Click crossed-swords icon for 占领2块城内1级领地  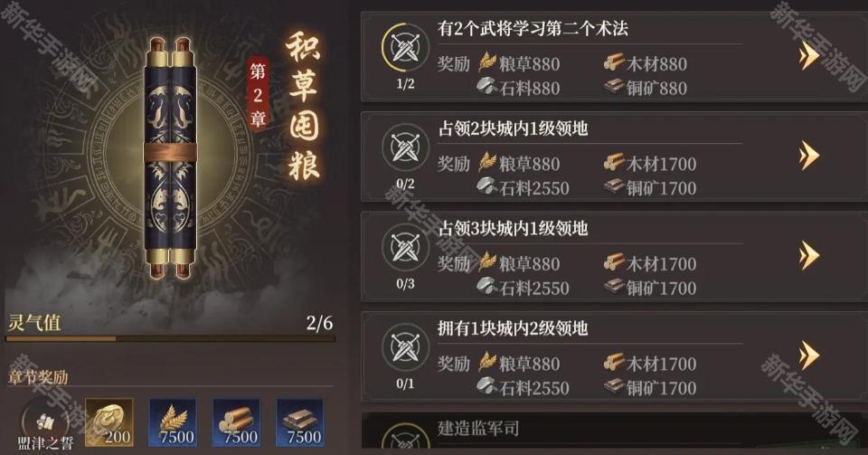[x=405, y=147]
